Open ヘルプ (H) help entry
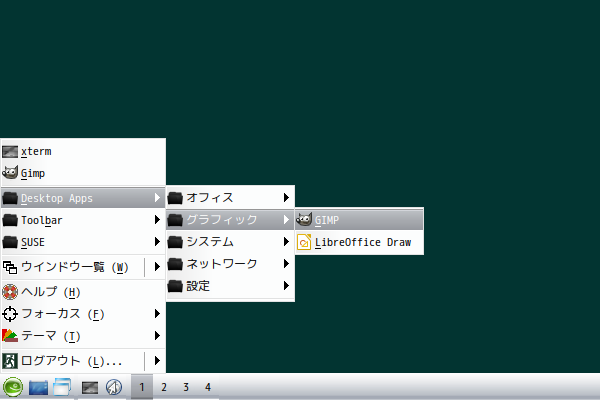 tap(83, 292)
